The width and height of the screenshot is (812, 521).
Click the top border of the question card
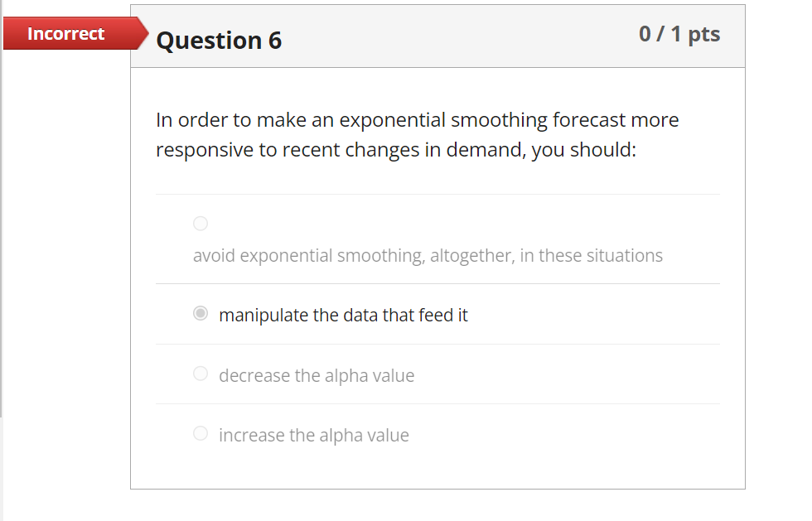coord(437,3)
